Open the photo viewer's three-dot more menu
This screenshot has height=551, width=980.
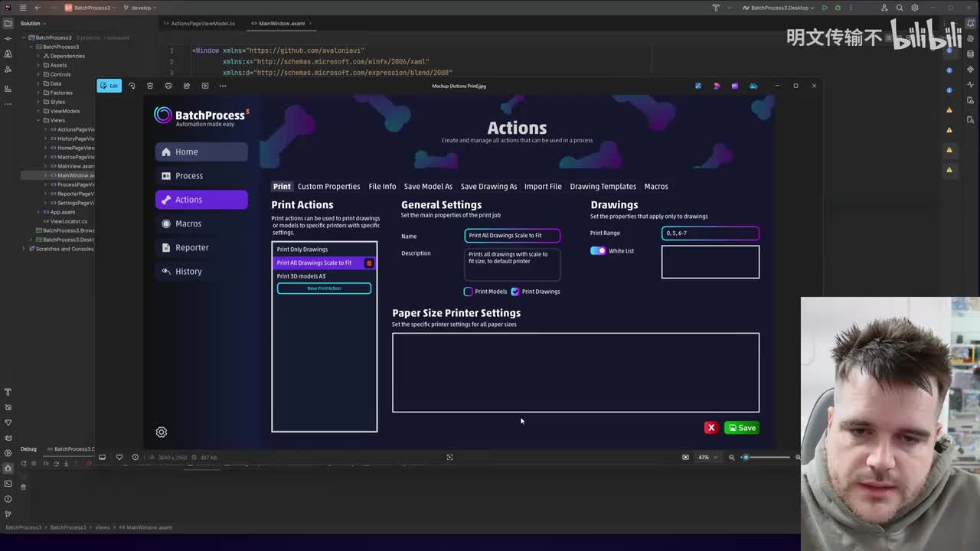click(x=223, y=86)
